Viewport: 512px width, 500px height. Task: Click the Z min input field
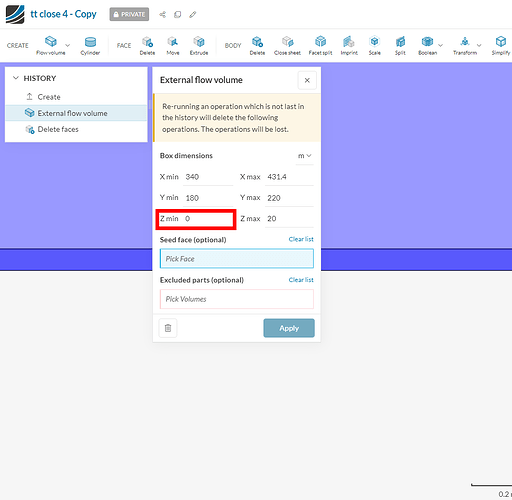point(208,219)
